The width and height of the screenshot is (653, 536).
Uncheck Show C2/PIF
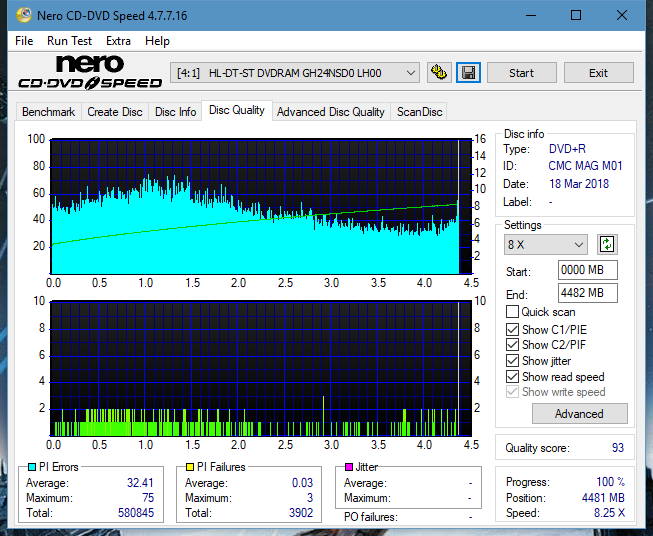(x=512, y=345)
